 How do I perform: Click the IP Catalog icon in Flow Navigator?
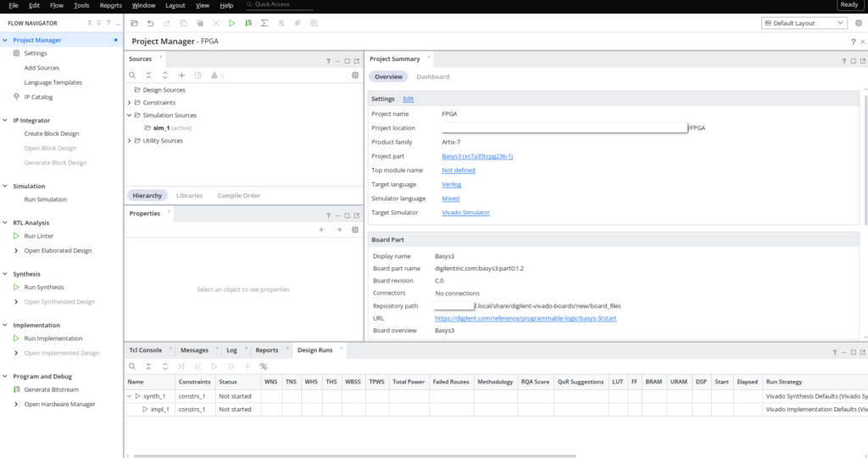click(16, 97)
